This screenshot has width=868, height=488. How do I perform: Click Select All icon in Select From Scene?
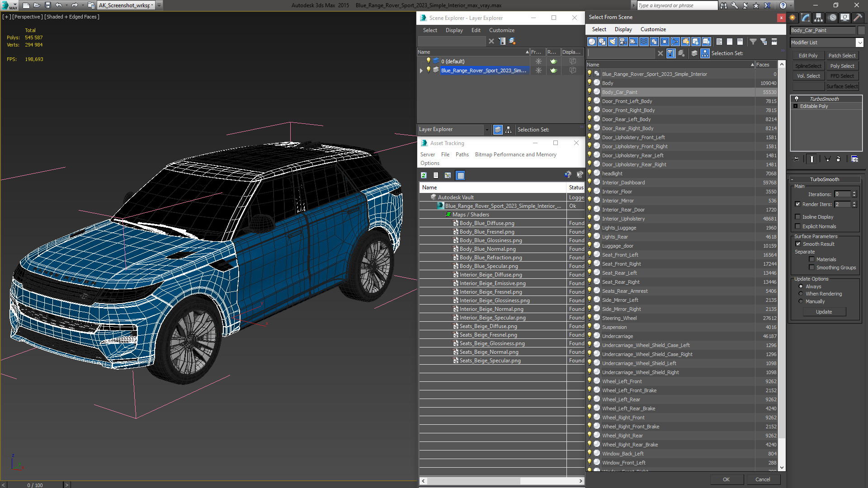pos(719,42)
